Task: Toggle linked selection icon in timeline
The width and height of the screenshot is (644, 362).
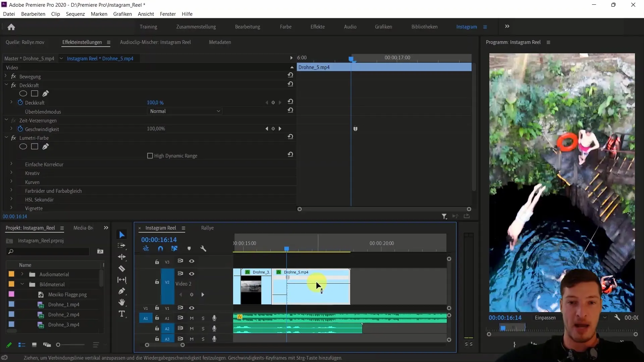Action: click(174, 249)
